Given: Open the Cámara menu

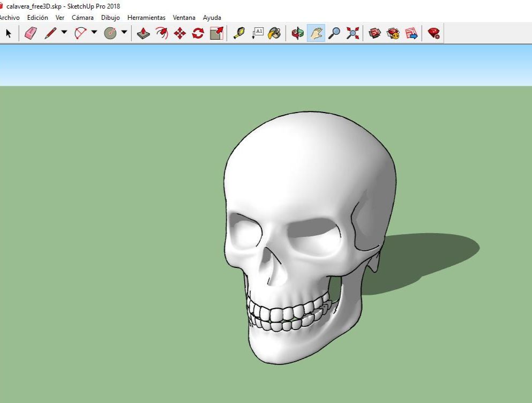Looking at the screenshot, I should 82,18.
